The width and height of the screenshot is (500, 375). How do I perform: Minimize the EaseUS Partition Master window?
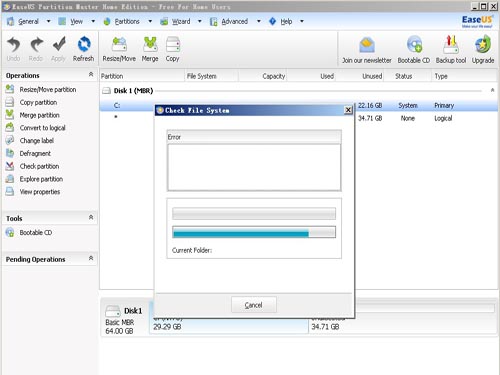[475, 6]
